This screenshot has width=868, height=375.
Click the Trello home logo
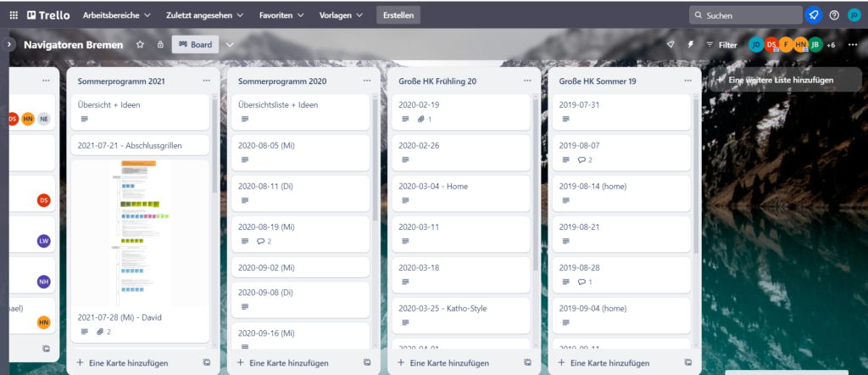[48, 15]
